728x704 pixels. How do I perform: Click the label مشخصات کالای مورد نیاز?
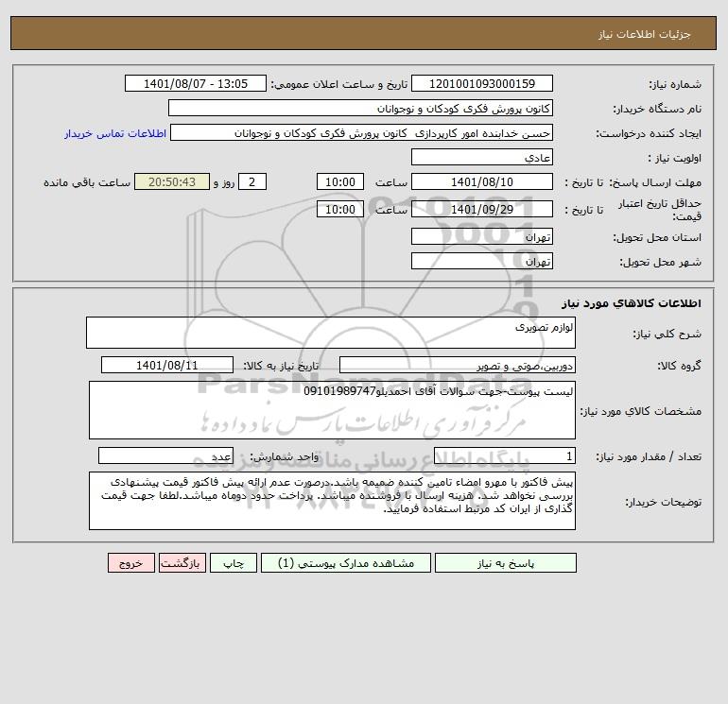[x=641, y=411]
